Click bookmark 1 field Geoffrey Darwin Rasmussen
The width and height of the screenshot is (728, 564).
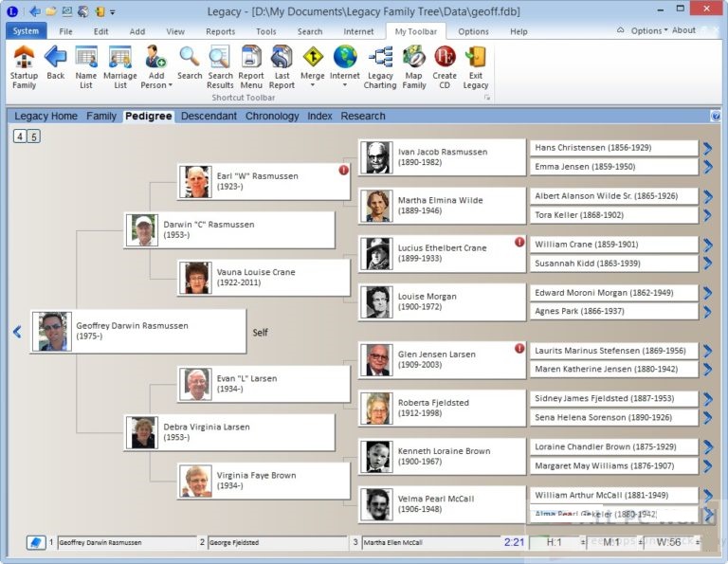pos(127,542)
